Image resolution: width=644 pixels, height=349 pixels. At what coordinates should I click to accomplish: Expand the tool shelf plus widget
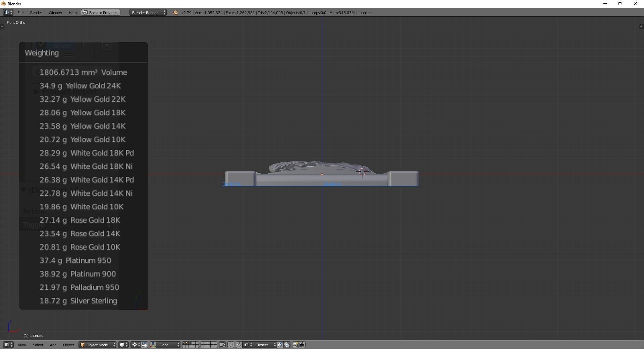click(x=2, y=27)
